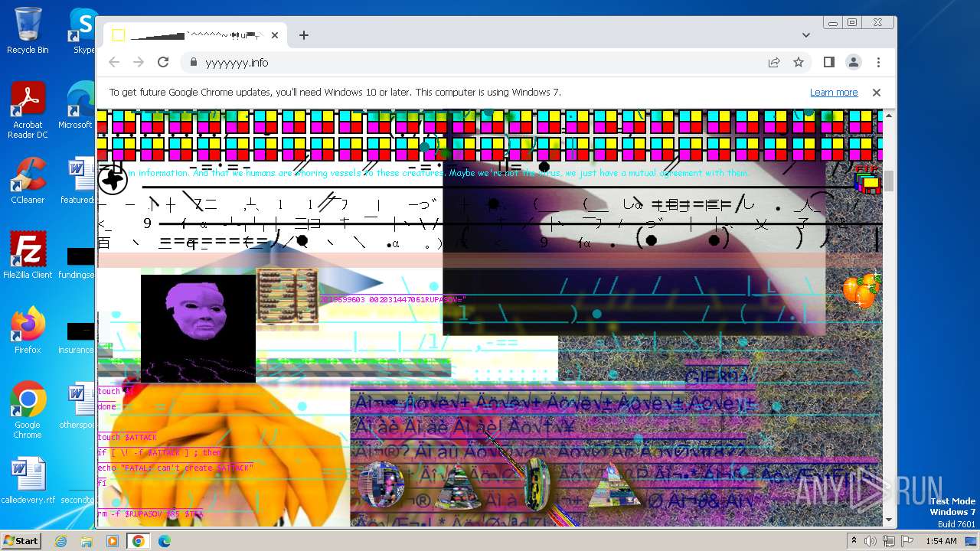Bookmark this tab with the star icon
The height and width of the screenshot is (551, 980).
tap(799, 62)
